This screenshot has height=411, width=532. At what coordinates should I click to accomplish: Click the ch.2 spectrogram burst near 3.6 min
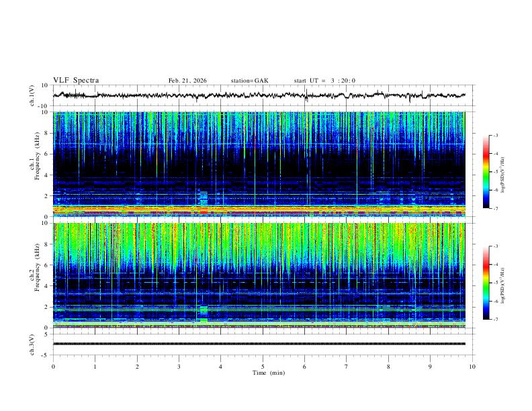click(204, 314)
